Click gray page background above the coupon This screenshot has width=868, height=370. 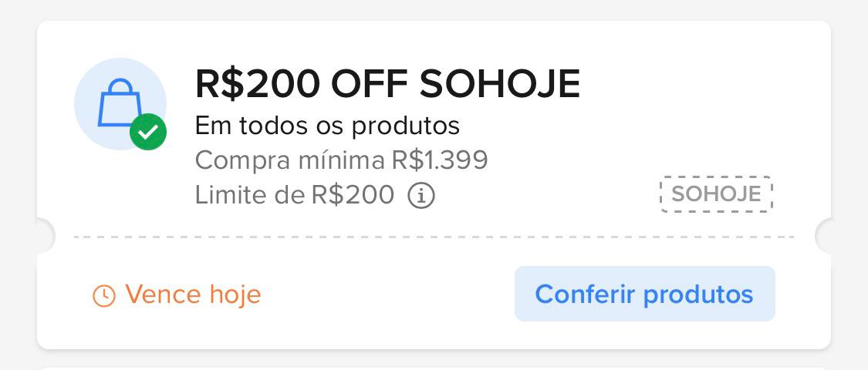tap(434, 9)
